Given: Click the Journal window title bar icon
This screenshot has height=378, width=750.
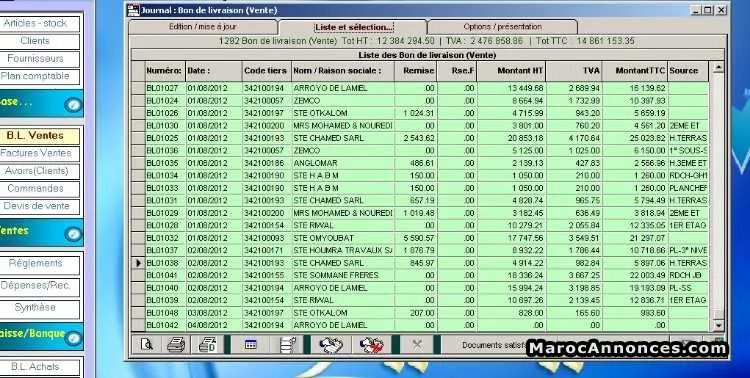Looking at the screenshot, I should tap(133, 10).
